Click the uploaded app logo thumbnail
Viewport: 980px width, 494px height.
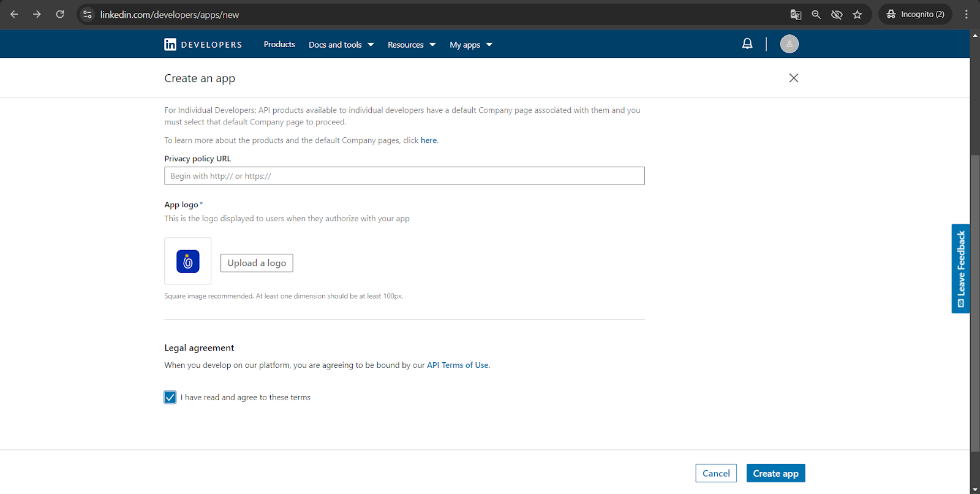point(188,261)
